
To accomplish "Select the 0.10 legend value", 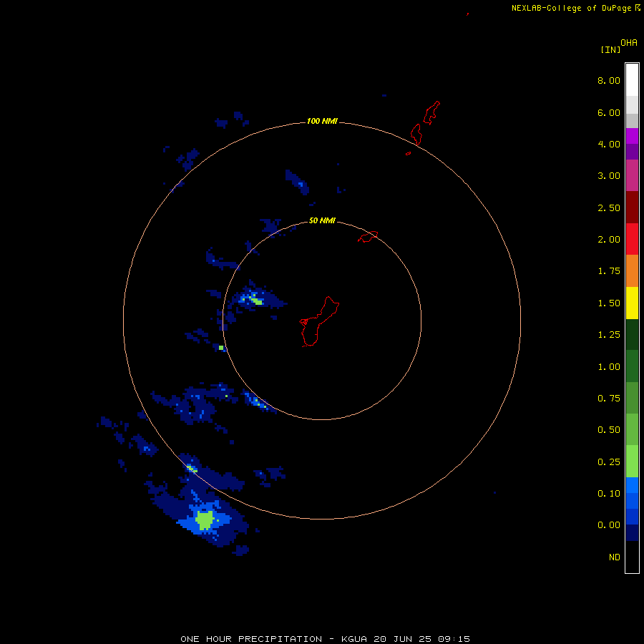I will [609, 494].
